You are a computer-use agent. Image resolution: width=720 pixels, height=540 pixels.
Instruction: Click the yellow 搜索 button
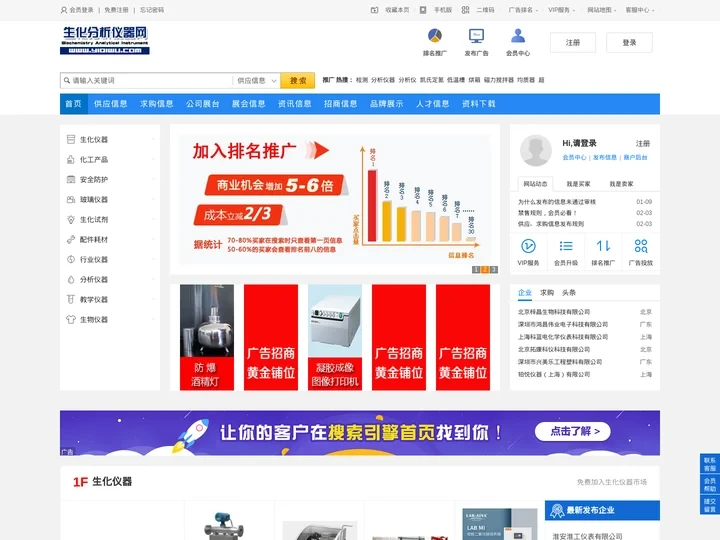click(x=298, y=80)
